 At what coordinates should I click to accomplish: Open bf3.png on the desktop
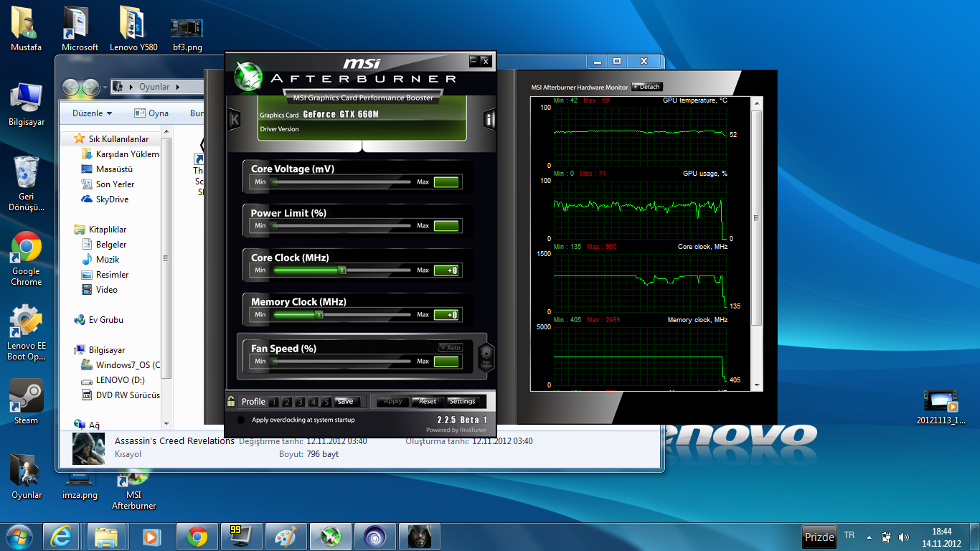pos(187,34)
